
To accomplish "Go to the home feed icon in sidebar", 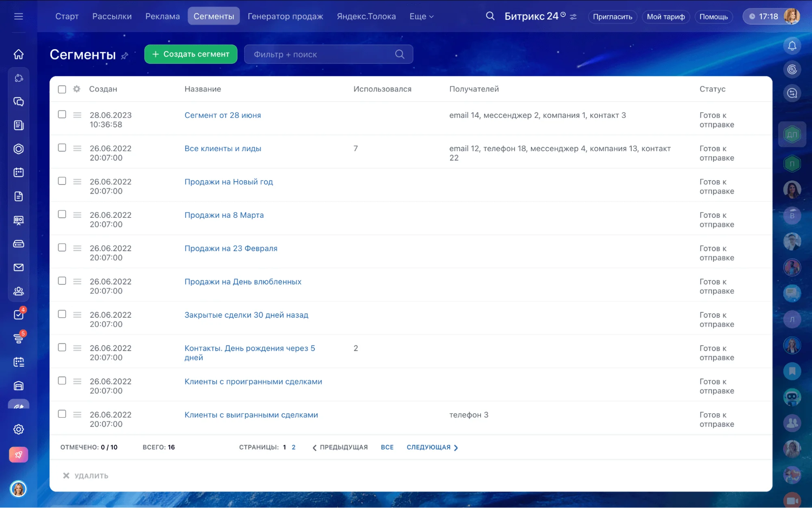I will tap(19, 54).
